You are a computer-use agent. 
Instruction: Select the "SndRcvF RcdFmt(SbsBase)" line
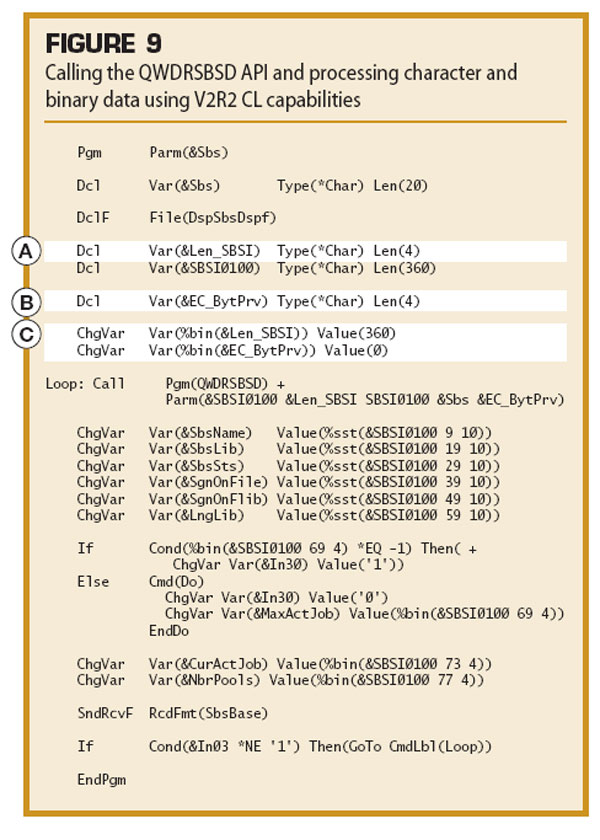(172, 714)
